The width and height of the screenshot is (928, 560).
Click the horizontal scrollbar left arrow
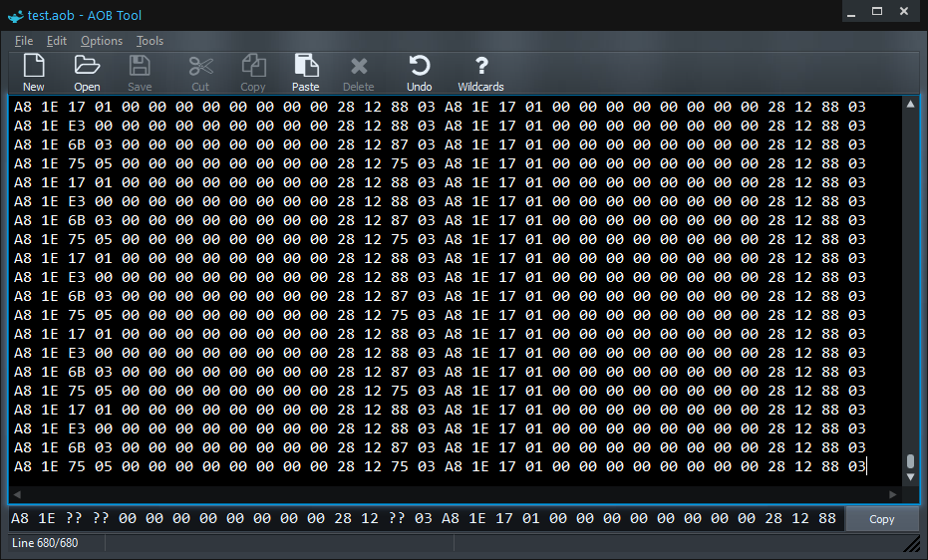[17, 494]
